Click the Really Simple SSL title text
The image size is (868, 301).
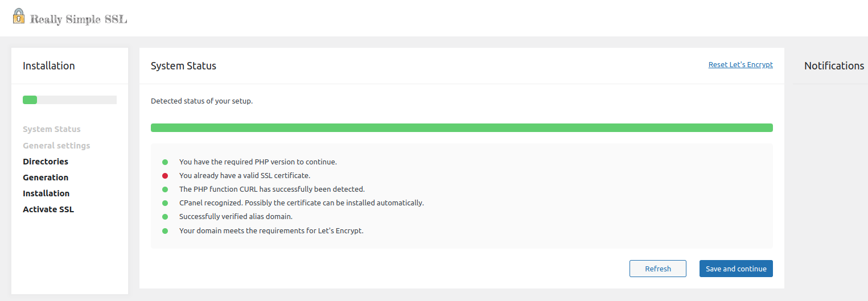(x=79, y=19)
